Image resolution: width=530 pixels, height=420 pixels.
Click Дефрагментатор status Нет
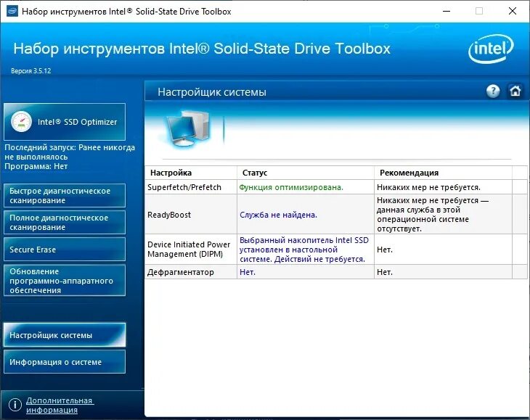(248, 272)
